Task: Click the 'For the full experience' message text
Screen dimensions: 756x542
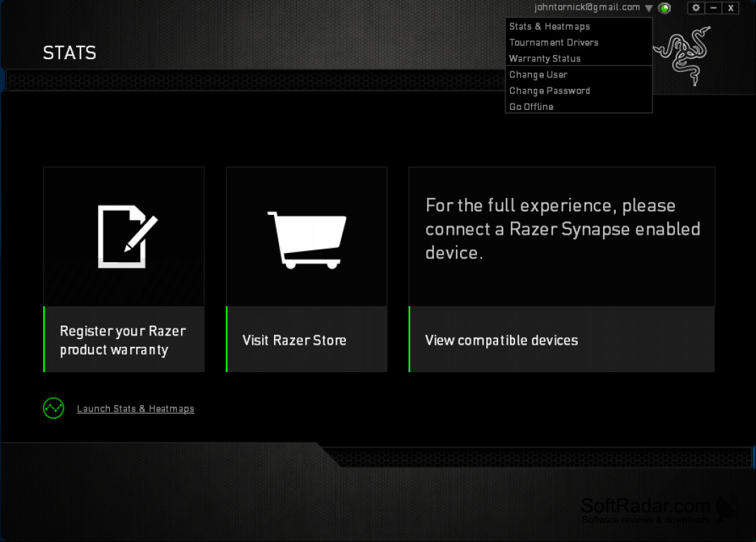Action: coord(563,229)
